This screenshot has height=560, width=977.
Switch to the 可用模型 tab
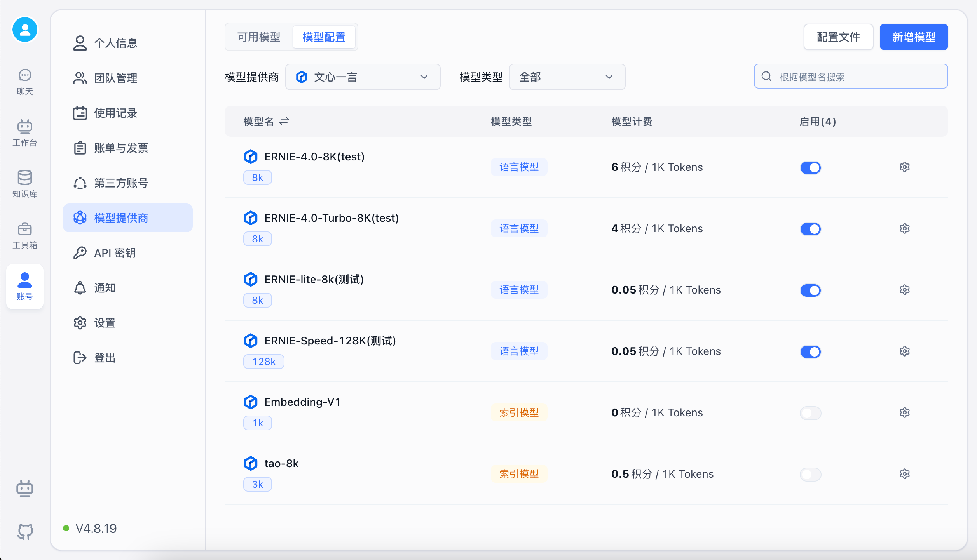259,37
